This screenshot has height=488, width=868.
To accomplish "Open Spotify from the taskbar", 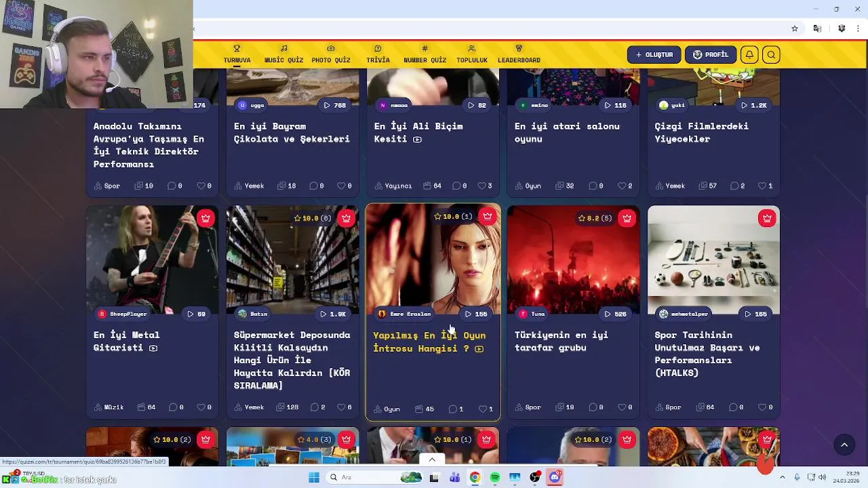I will (495, 477).
